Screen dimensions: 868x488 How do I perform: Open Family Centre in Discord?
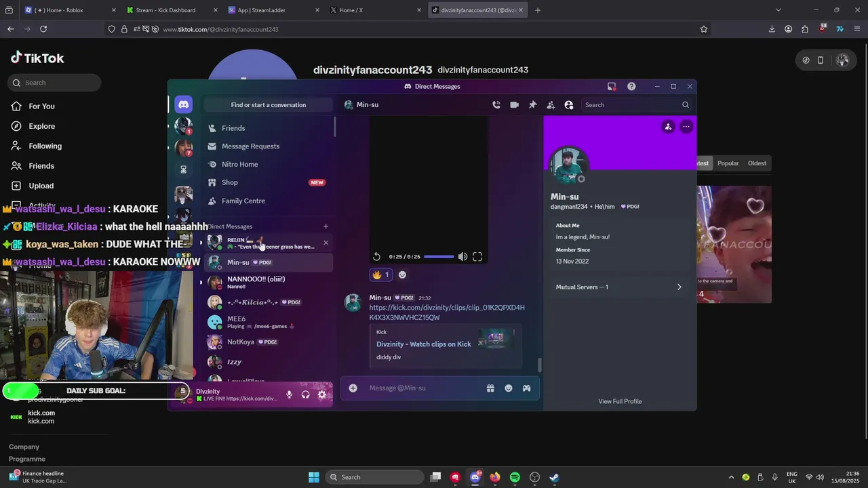269,201
